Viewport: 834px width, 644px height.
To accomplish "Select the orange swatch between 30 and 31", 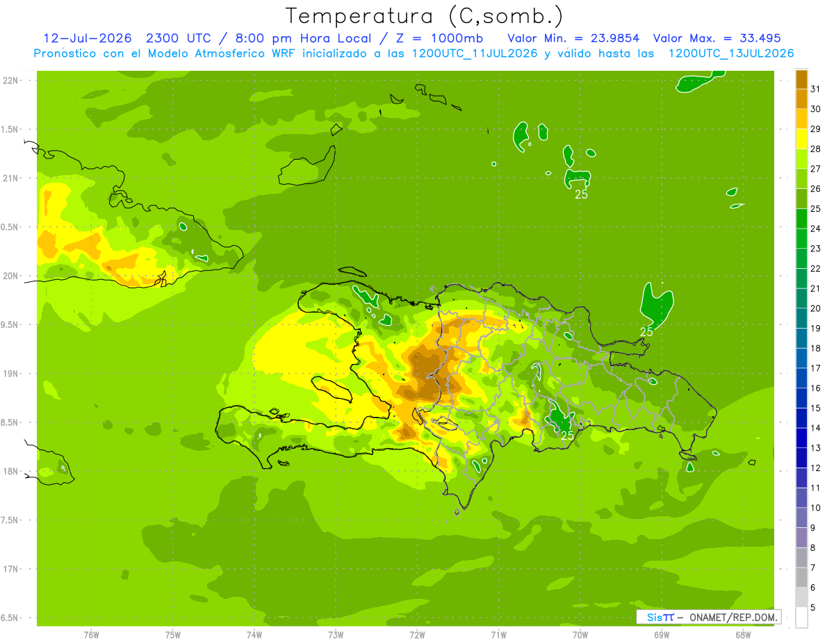I will (x=801, y=99).
